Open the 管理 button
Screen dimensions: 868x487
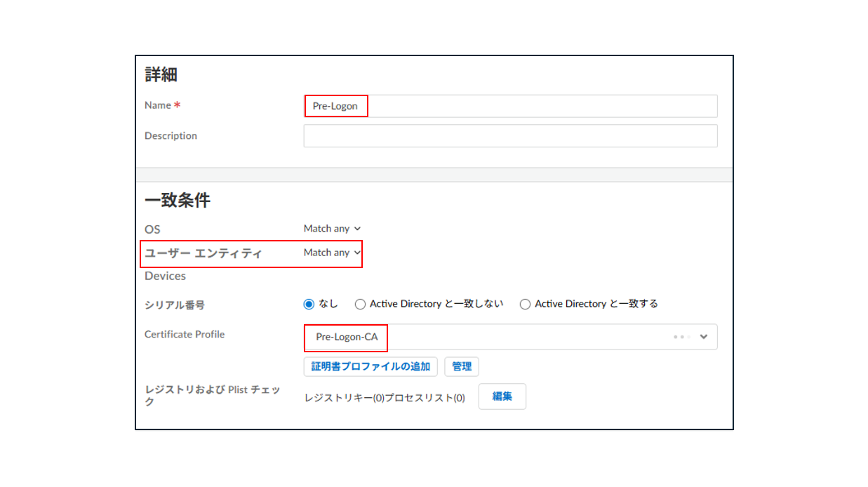(x=462, y=367)
